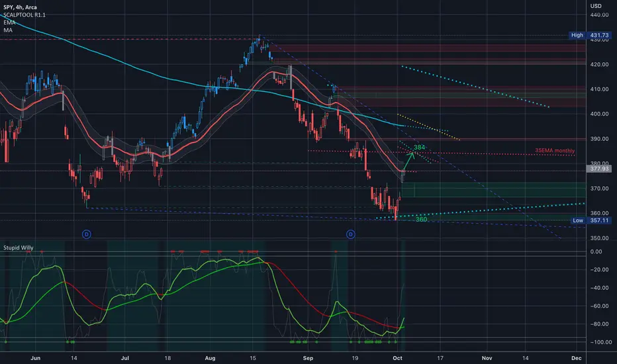Select the EMA indicator legend label
Screen dimensions: 617x364
9,23
